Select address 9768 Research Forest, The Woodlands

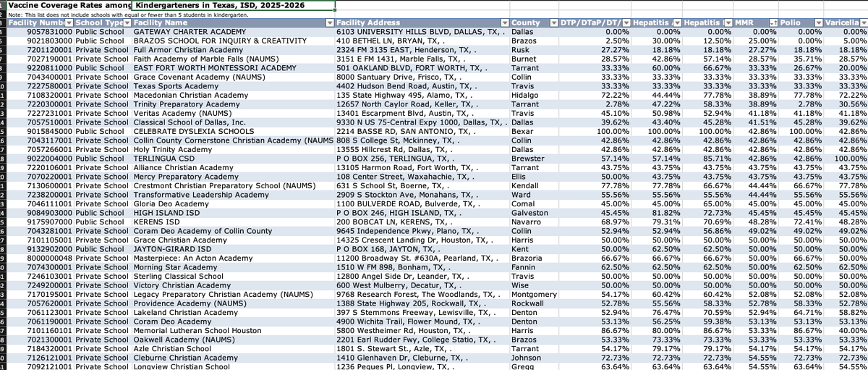[422, 294]
